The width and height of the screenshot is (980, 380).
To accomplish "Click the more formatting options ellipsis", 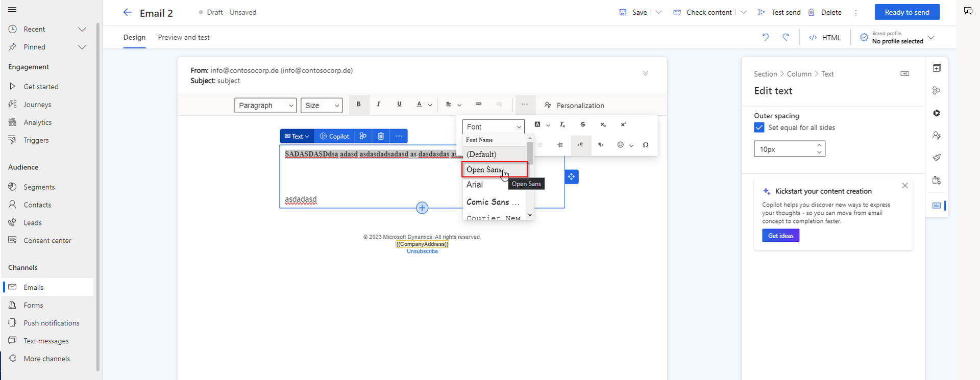I will pyautogui.click(x=525, y=105).
